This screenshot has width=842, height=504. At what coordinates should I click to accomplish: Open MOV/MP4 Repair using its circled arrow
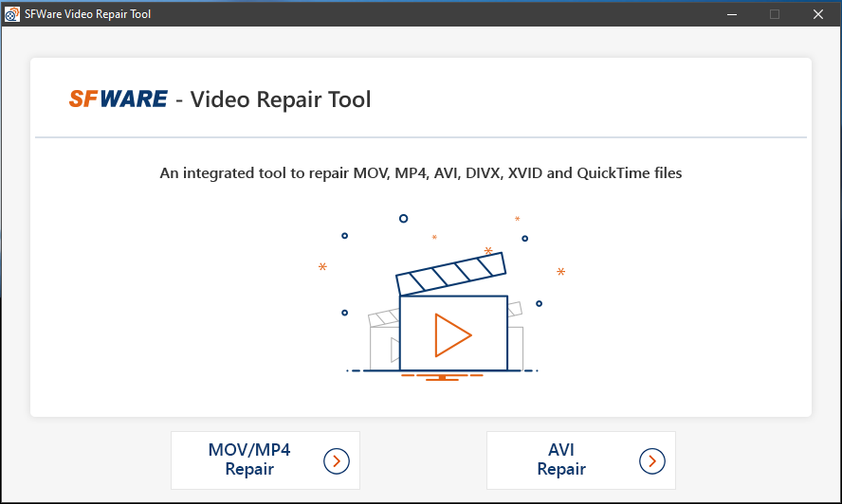337,460
